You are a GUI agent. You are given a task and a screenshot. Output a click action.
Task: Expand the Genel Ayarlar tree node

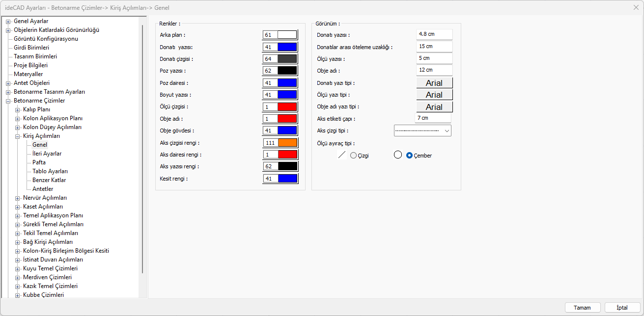[x=8, y=21]
